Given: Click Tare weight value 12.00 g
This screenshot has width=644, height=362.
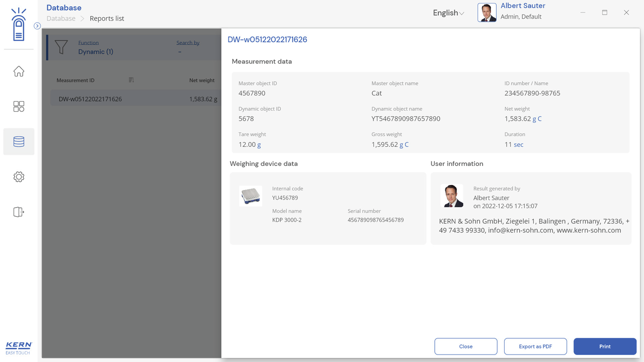Looking at the screenshot, I should click(x=250, y=144).
